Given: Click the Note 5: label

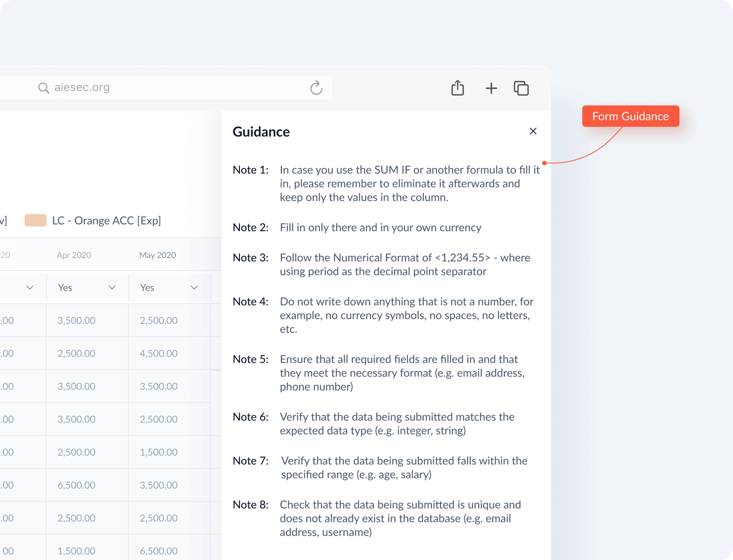Looking at the screenshot, I should [250, 359].
